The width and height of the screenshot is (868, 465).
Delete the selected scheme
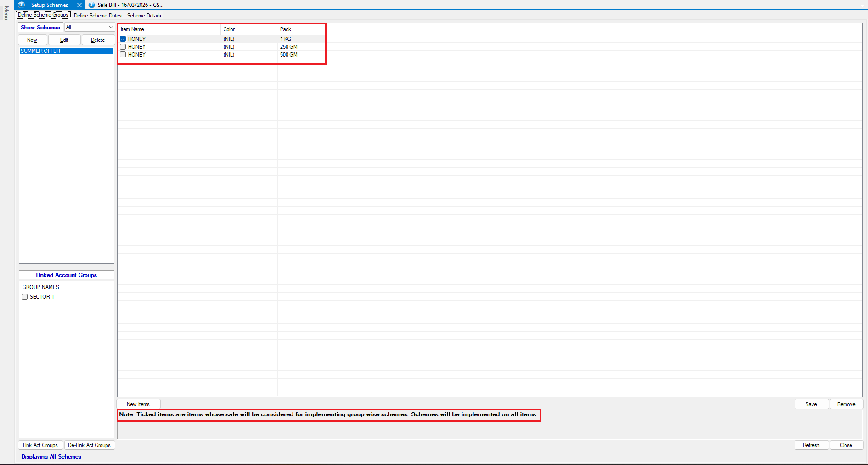(98, 40)
